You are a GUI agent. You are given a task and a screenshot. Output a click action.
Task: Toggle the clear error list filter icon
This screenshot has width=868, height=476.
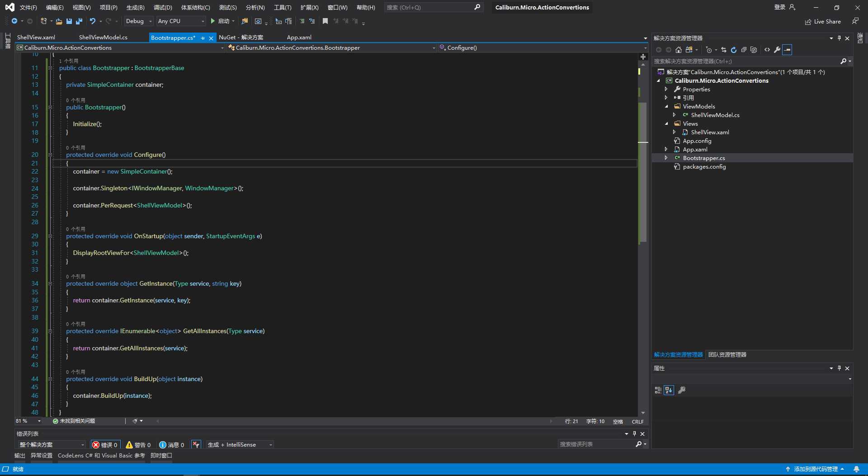196,445
